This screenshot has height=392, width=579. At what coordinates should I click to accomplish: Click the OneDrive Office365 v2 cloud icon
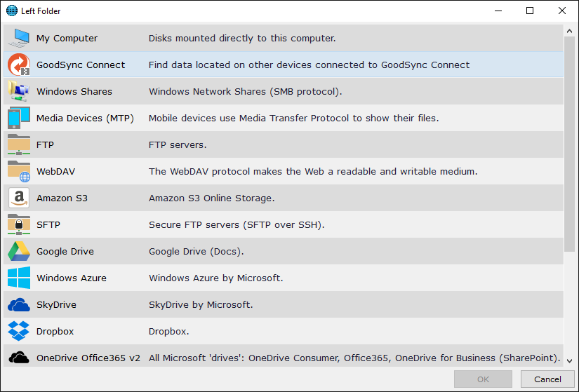pyautogui.click(x=18, y=357)
